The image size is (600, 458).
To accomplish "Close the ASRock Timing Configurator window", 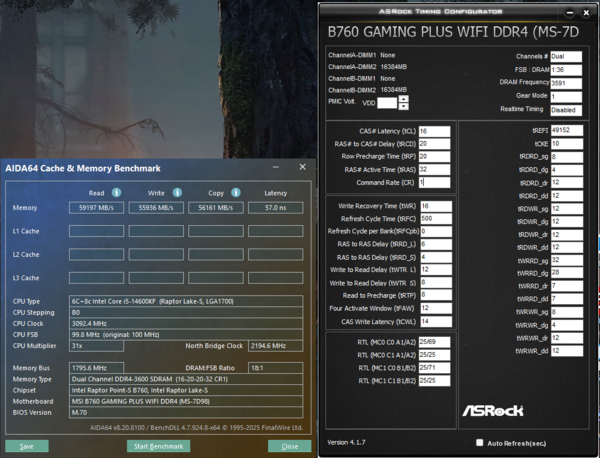I will click(586, 13).
